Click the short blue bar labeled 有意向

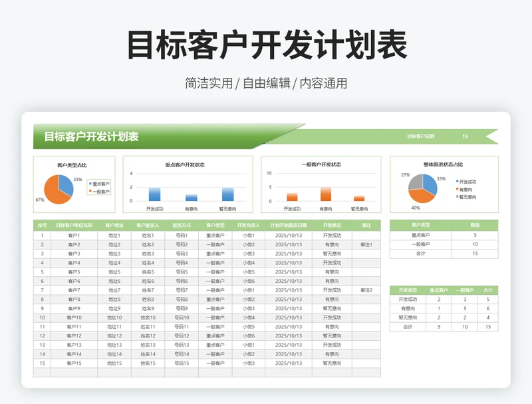point(192,198)
